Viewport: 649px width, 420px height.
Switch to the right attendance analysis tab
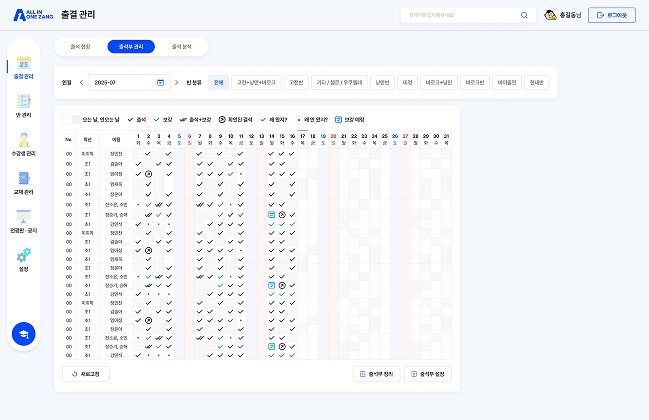[182, 47]
